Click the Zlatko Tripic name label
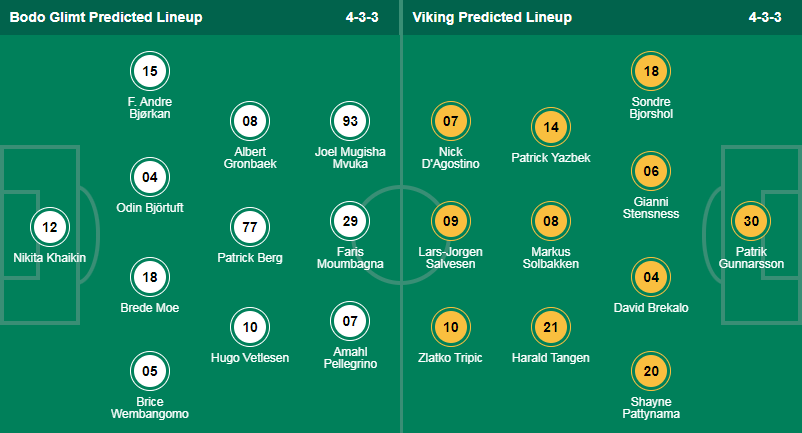 [x=451, y=358]
